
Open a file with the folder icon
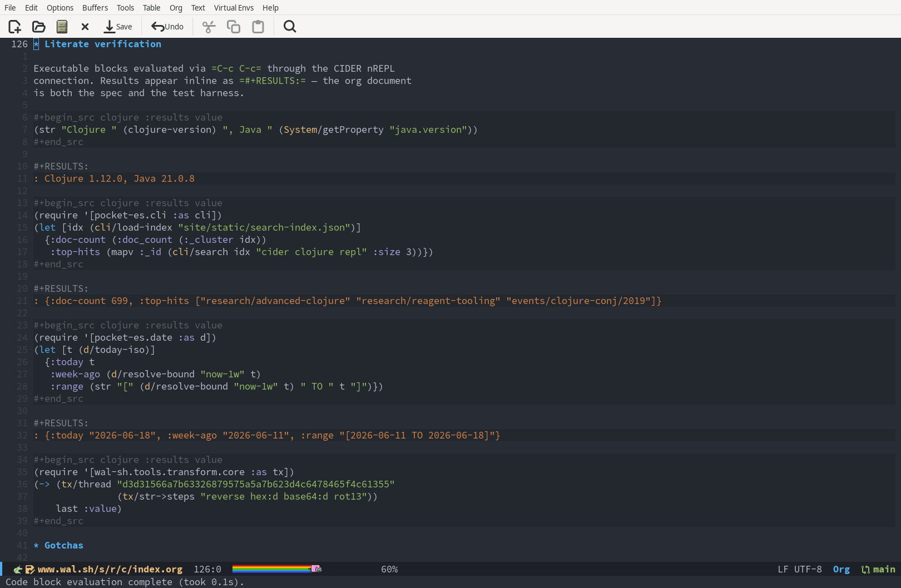click(x=39, y=27)
